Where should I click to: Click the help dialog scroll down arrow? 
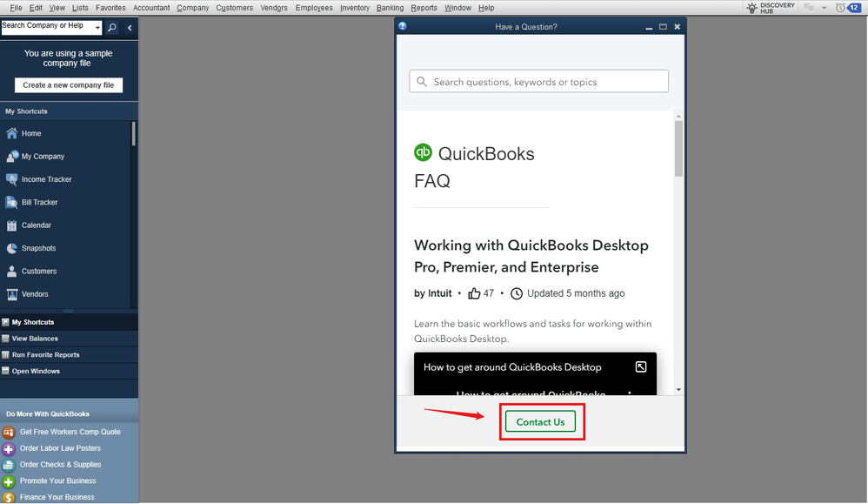click(x=678, y=390)
